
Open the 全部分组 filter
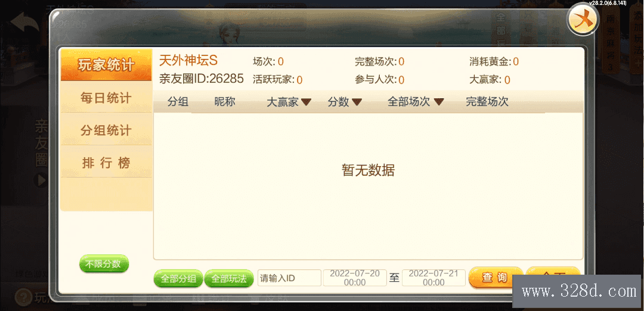[x=178, y=279]
